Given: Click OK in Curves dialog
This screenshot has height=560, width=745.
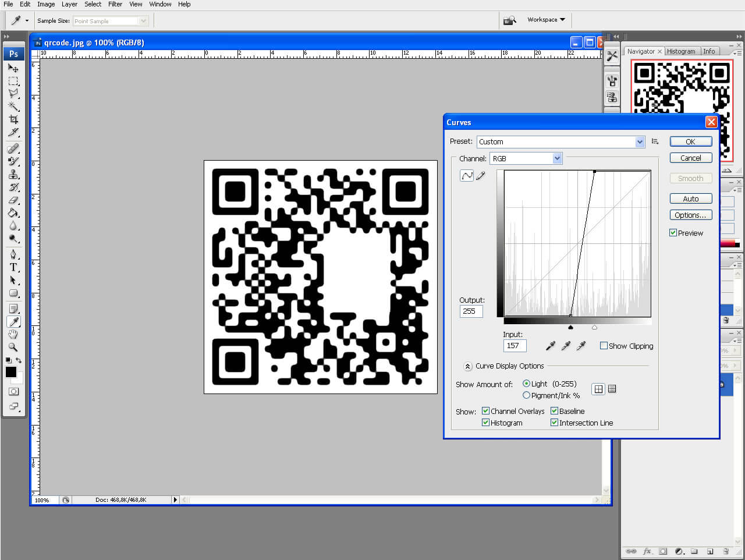Looking at the screenshot, I should coord(690,141).
